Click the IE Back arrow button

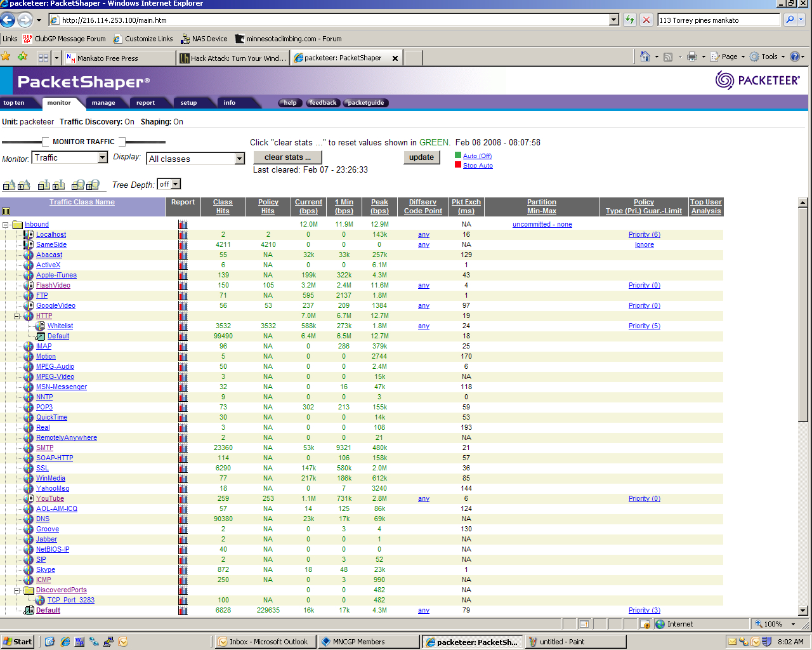8,20
